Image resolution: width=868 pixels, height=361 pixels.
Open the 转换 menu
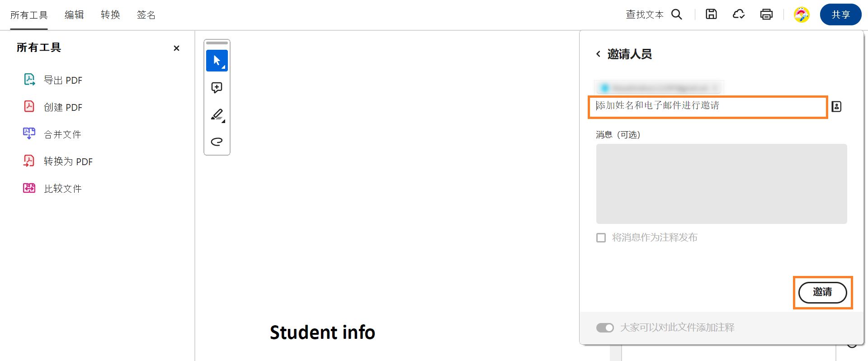click(x=110, y=15)
